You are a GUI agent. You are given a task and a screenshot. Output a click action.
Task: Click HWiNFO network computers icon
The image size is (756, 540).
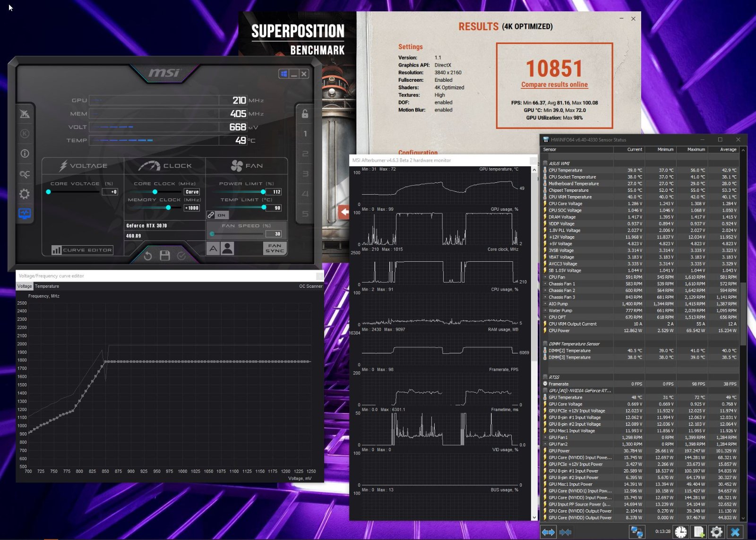636,532
